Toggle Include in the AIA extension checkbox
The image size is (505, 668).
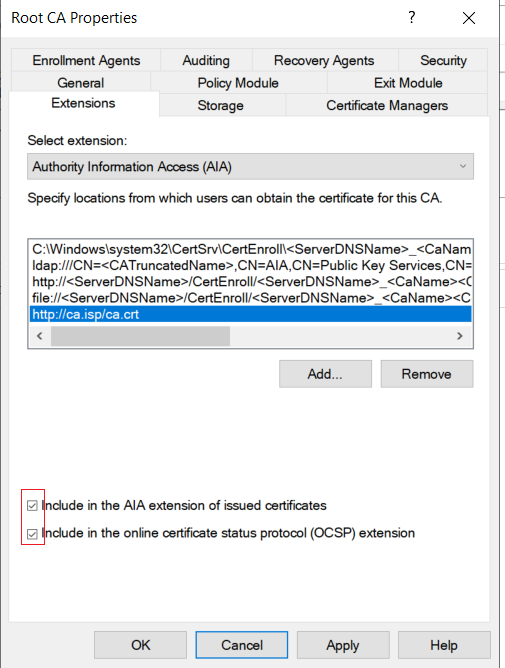(x=32, y=506)
